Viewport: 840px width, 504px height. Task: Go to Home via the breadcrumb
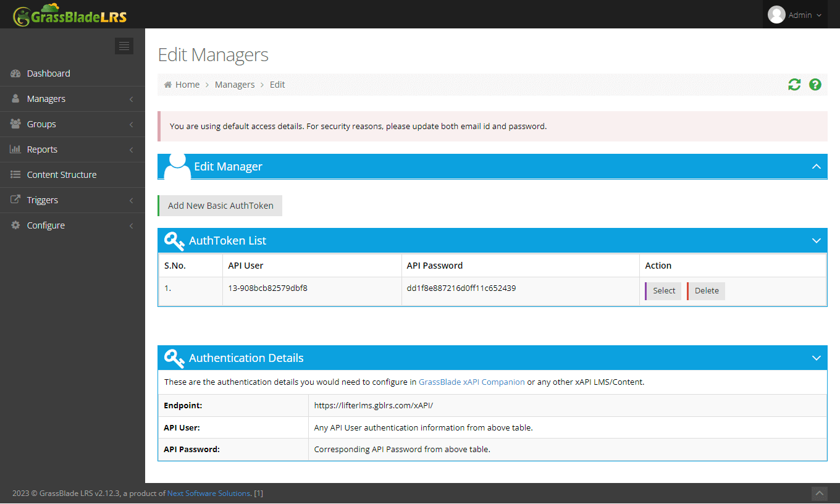point(187,84)
